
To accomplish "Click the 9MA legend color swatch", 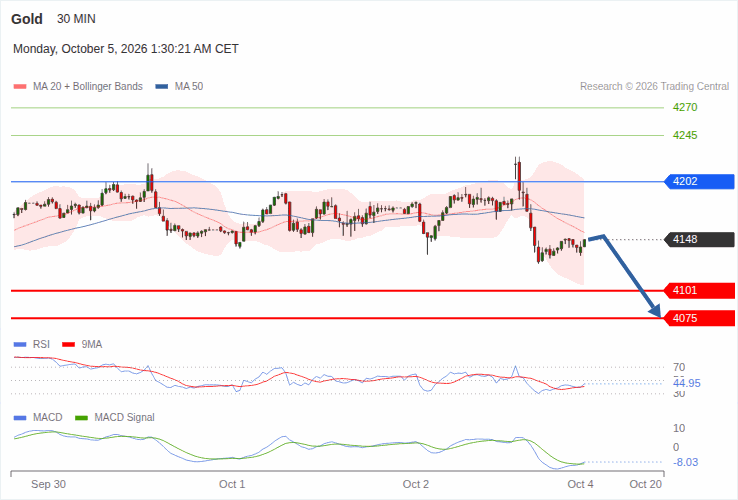I will 69,345.
